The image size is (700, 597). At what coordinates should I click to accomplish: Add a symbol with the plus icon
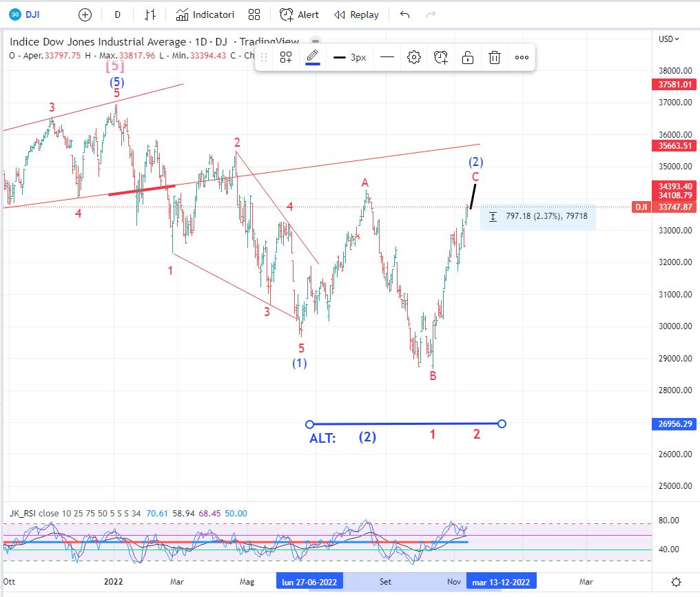tap(85, 14)
